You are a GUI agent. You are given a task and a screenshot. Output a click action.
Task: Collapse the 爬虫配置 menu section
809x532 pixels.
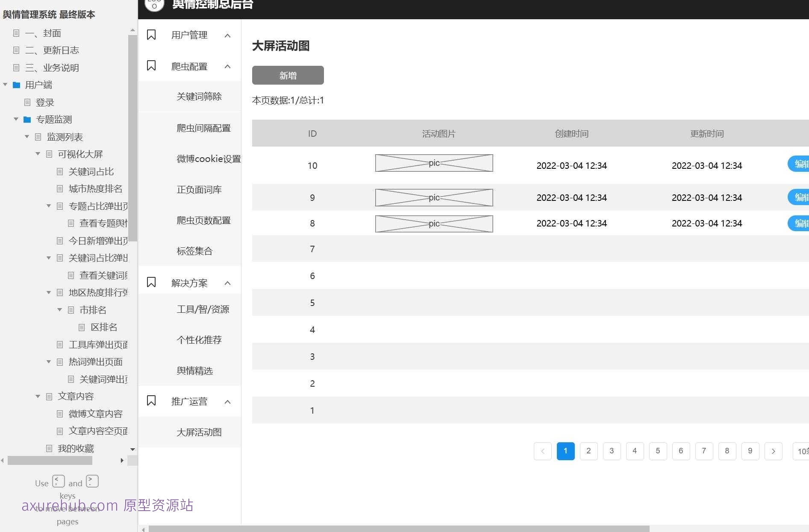[227, 66]
